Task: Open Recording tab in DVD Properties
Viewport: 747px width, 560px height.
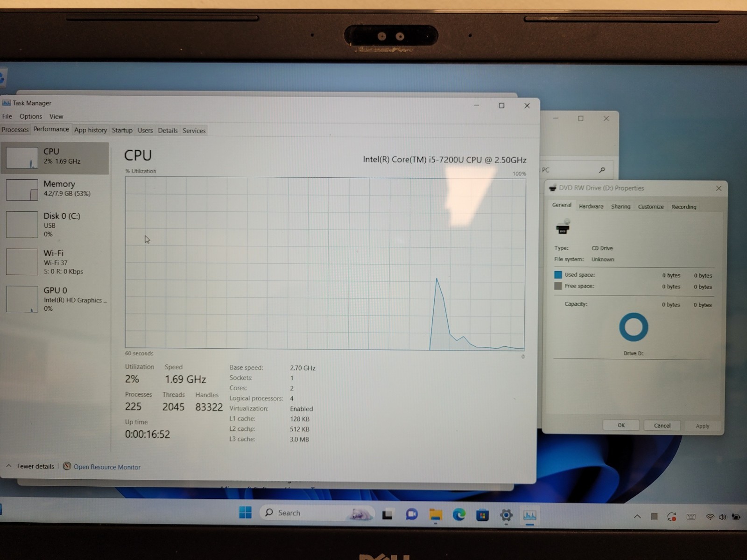Action: [684, 207]
